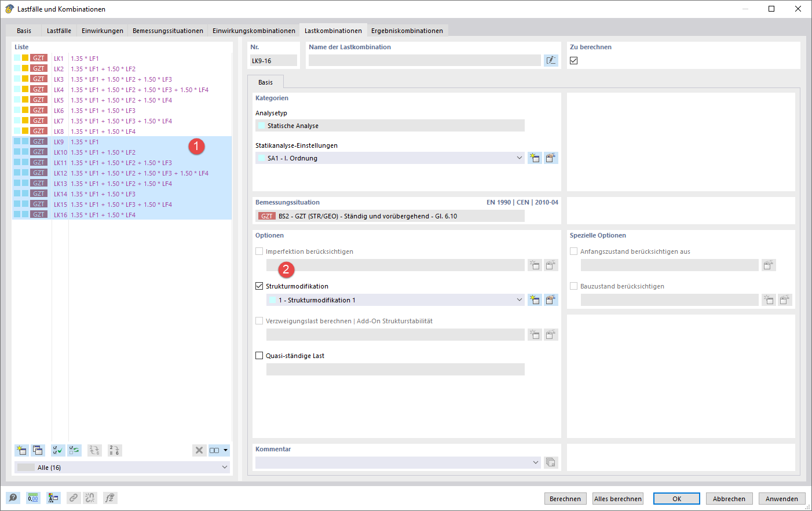The width and height of the screenshot is (812, 511).
Task: Select LK1 row in the list
Action: [122, 58]
